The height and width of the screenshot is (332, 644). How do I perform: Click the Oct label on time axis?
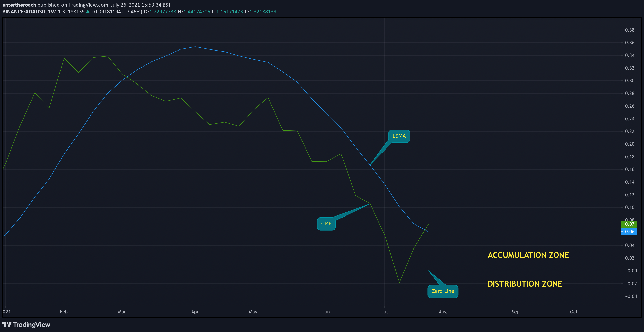tap(574, 312)
